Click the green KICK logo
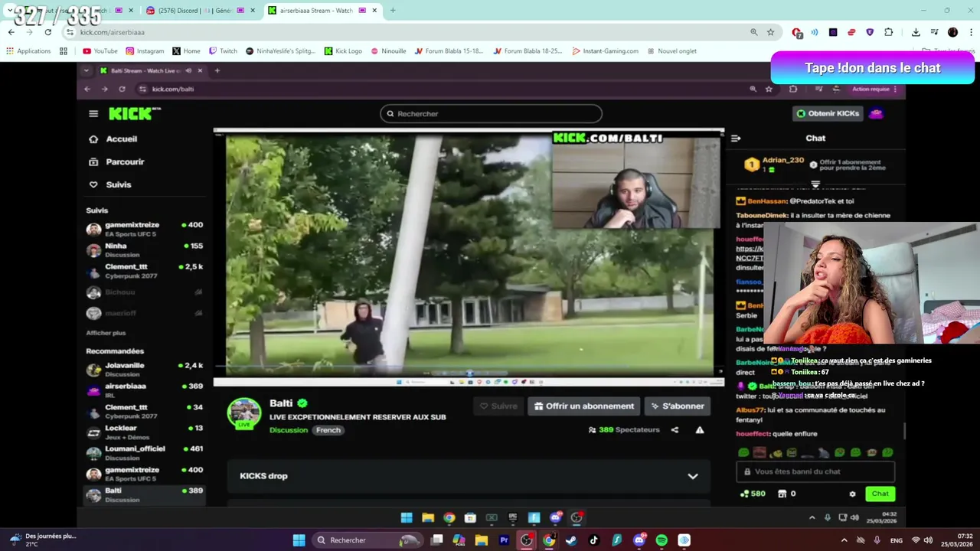Screen dimensions: 980x551 134,114
